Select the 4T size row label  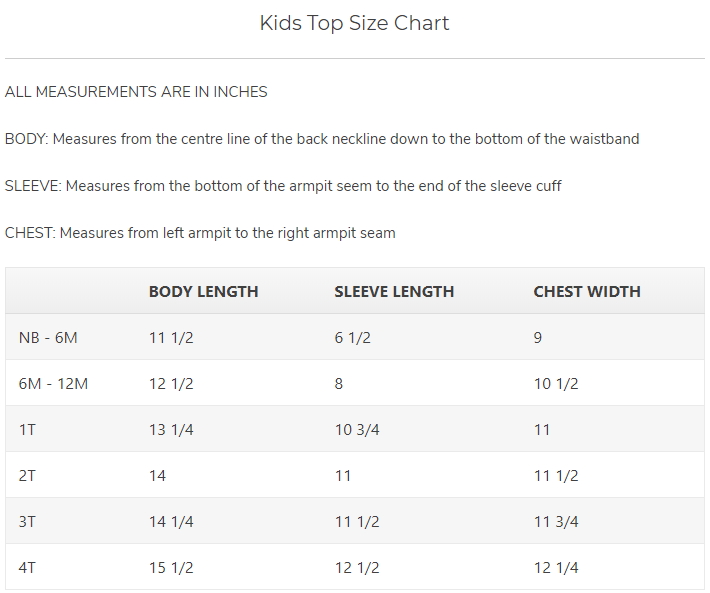point(28,568)
